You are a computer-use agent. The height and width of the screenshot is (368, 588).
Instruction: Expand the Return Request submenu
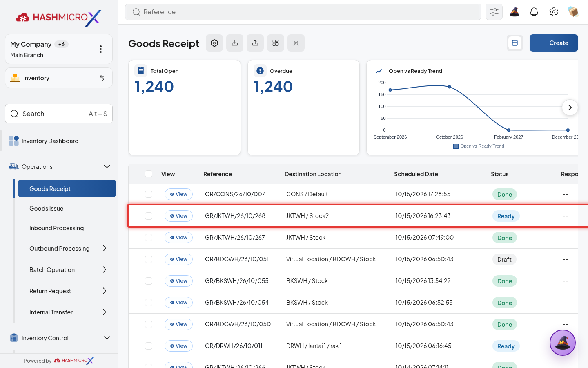[x=105, y=291]
